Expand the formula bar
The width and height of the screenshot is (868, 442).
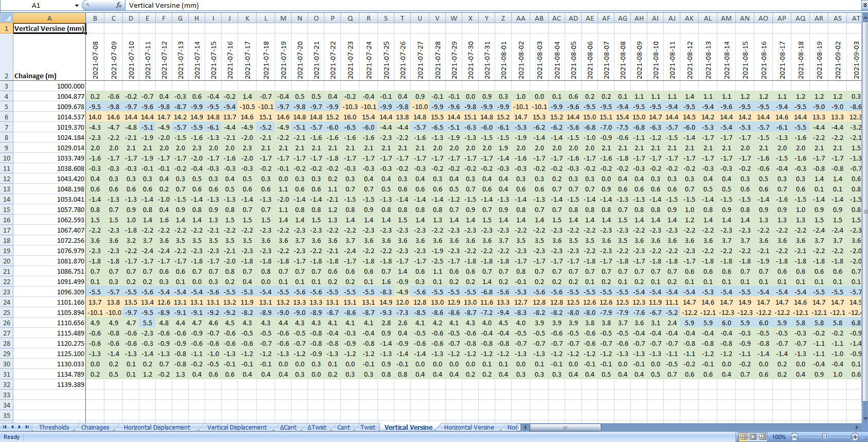[x=864, y=5]
